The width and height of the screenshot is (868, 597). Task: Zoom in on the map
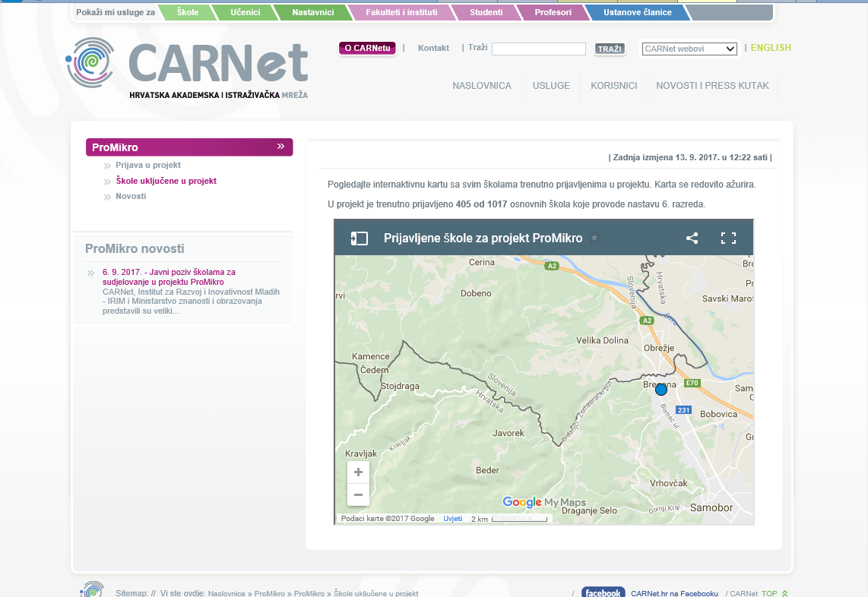(358, 472)
